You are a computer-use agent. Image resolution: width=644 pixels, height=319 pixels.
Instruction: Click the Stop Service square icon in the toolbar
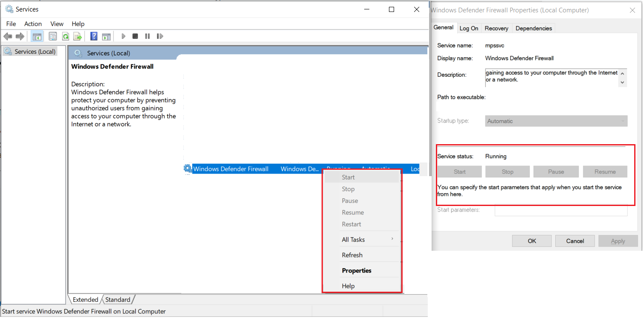point(135,36)
